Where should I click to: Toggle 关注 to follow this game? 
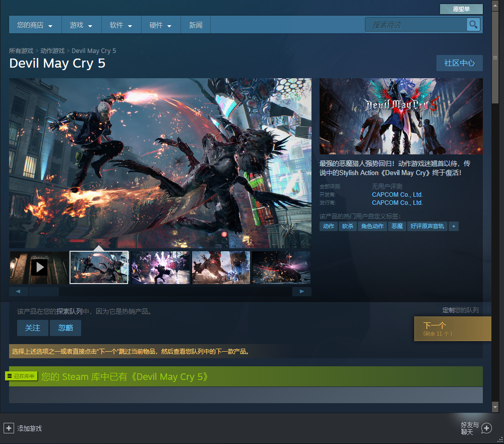click(x=33, y=328)
